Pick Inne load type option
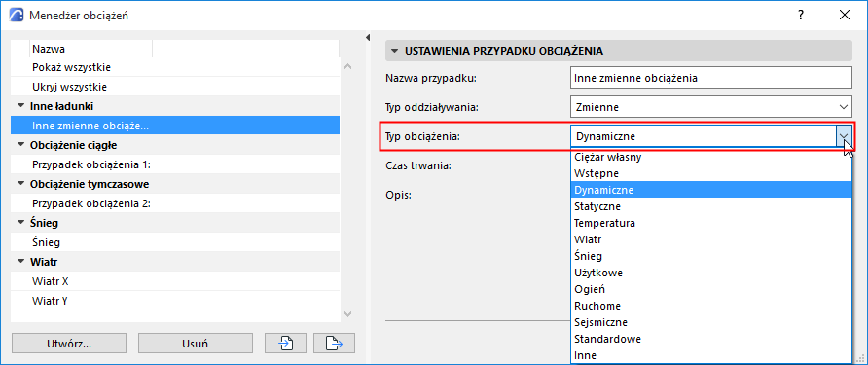Viewport: 868px width, 365px height. (710, 355)
